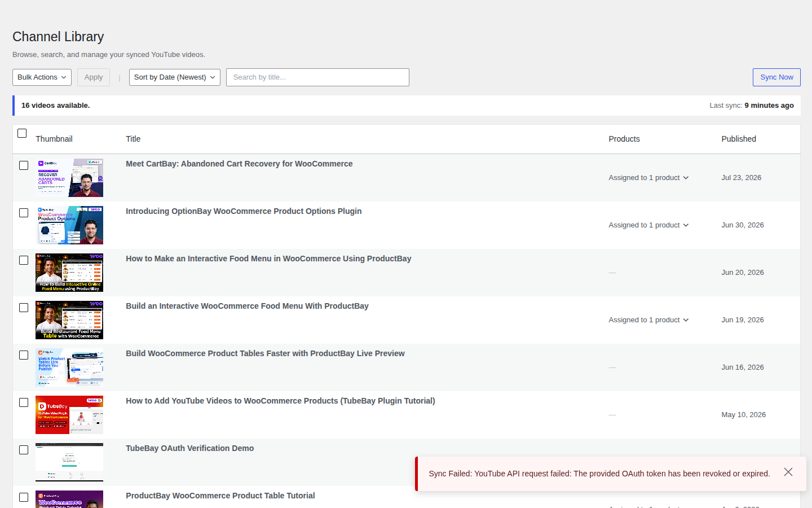812x508 pixels.
Task: Check the Build an Interactive WooCommerce Food Menu row
Action: point(24,308)
